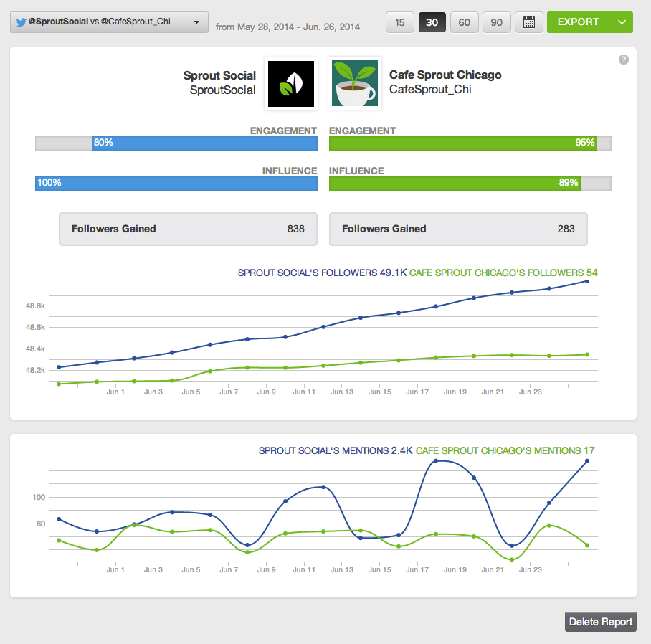Click Cafe Sprout Chicago's Mentions 17 legend
The image size is (651, 644).
click(505, 450)
